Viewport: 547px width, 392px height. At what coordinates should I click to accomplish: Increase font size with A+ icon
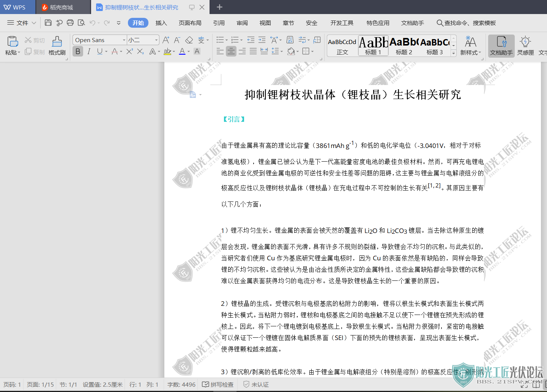(x=166, y=40)
